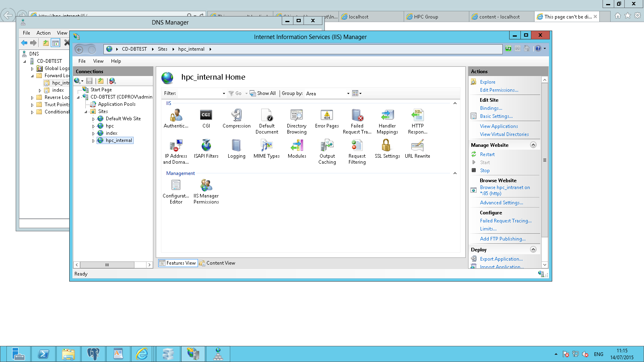Click Browse hpc_intranet on *:85 link
Image resolution: width=644 pixels, height=362 pixels.
tap(505, 190)
